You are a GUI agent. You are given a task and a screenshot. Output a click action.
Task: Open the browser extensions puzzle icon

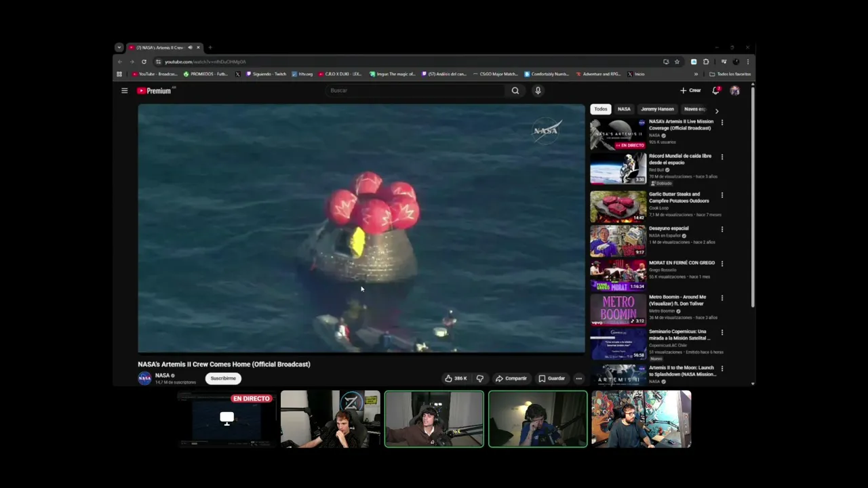coord(706,62)
